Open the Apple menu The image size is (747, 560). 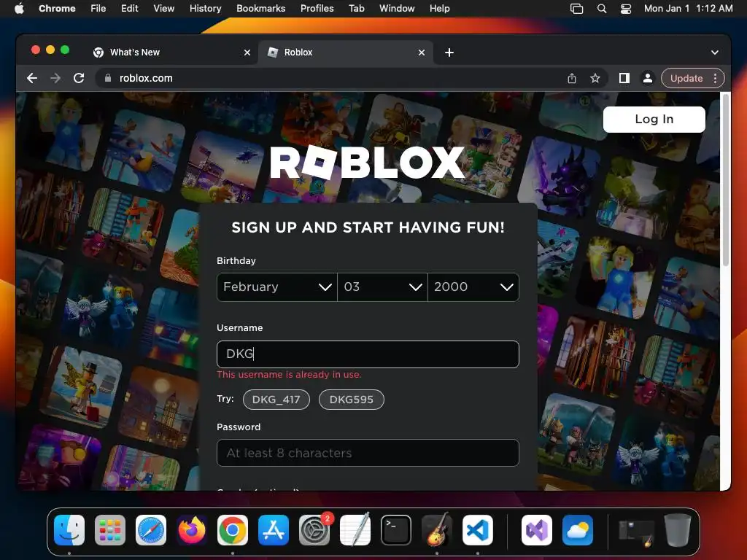19,8
